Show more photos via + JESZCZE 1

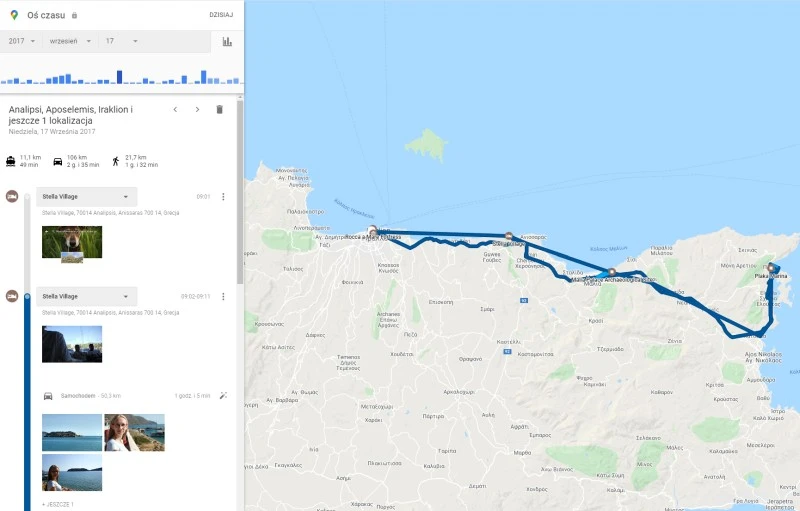coord(57,505)
